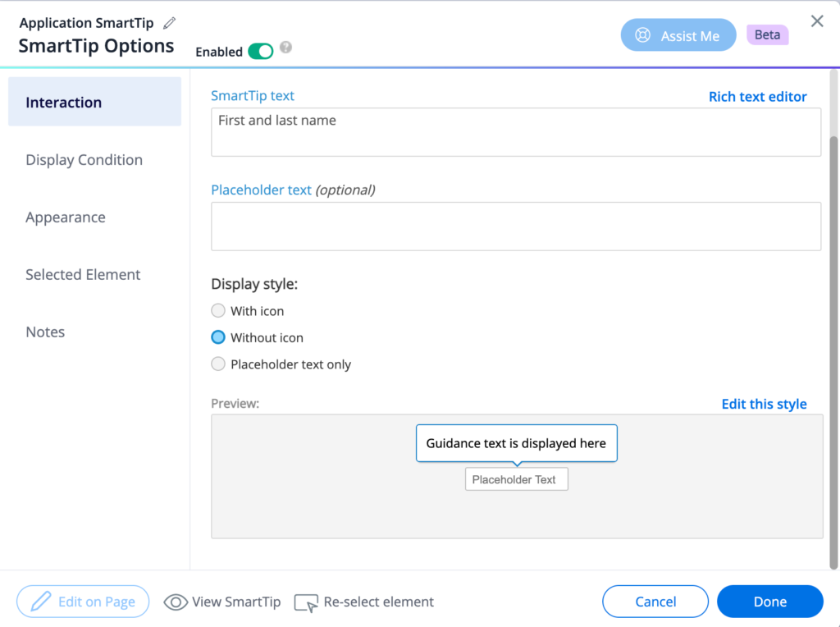
Task: Close the SmartTip Options dialog
Action: 817,21
